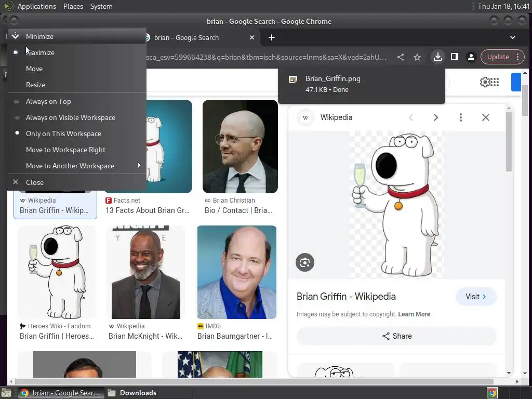Open tab search dropdown chevron

513,37
